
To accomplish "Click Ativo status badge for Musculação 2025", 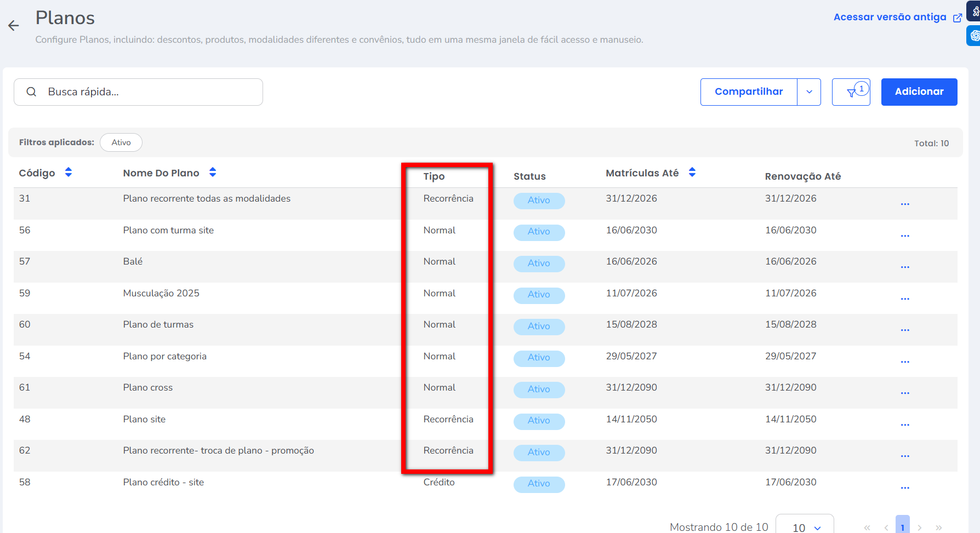I will (x=539, y=295).
